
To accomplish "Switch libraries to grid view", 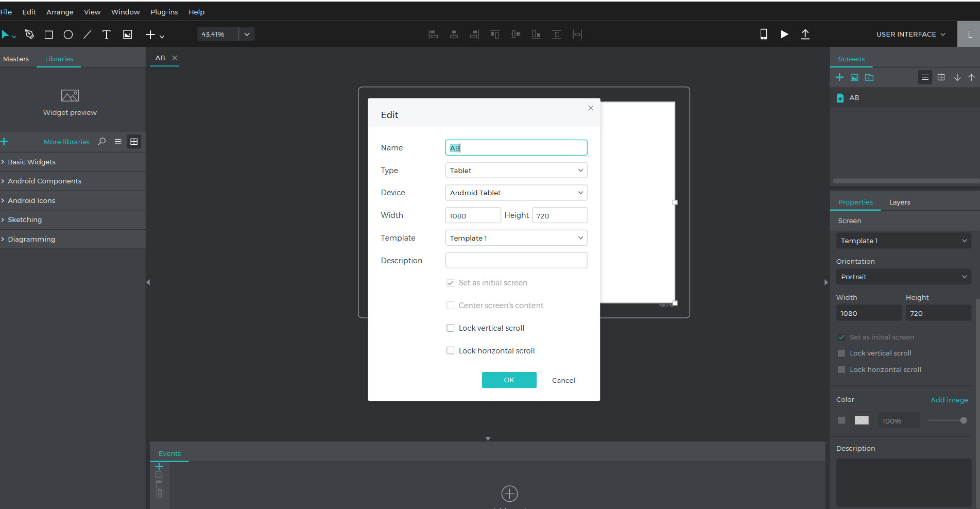I will [134, 141].
